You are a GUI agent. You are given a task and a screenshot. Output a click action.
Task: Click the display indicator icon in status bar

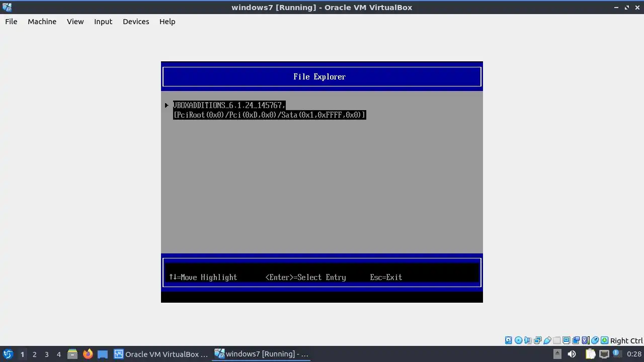566,340
